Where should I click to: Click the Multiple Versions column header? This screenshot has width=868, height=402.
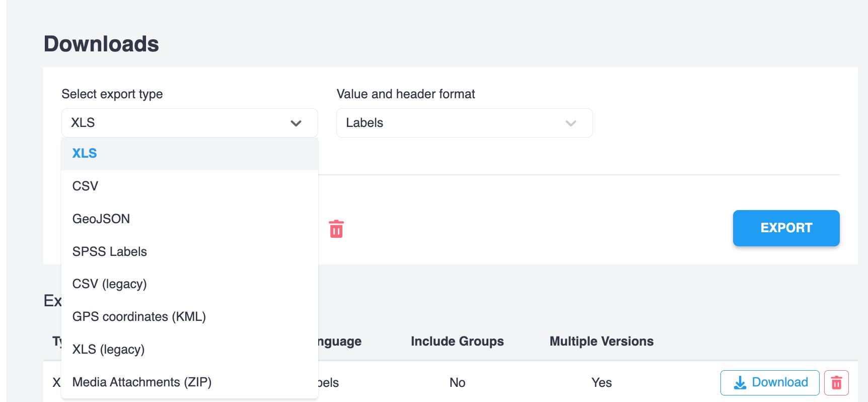click(x=602, y=342)
